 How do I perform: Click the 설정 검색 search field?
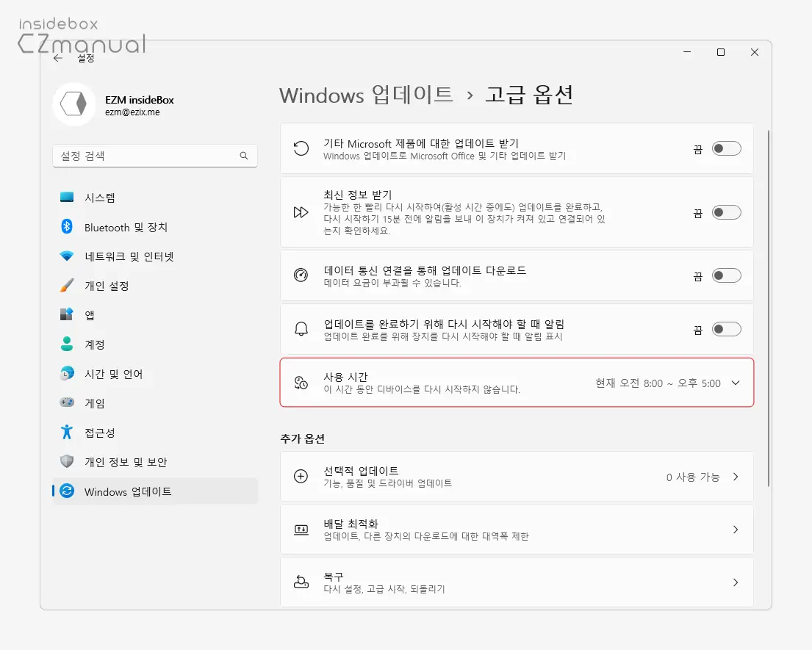click(155, 156)
